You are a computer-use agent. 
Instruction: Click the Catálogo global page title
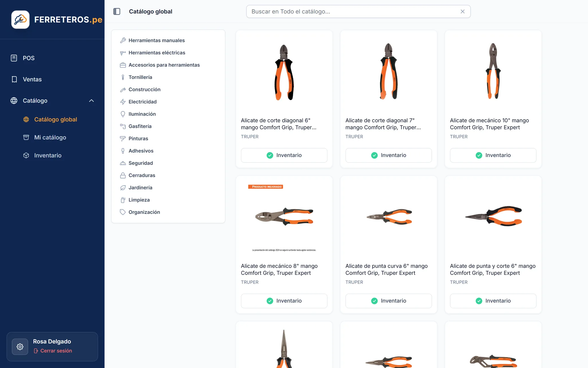150,11
